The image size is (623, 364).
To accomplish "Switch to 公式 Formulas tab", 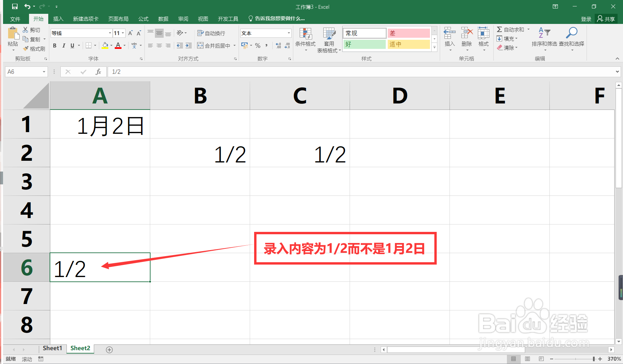I will (x=143, y=19).
